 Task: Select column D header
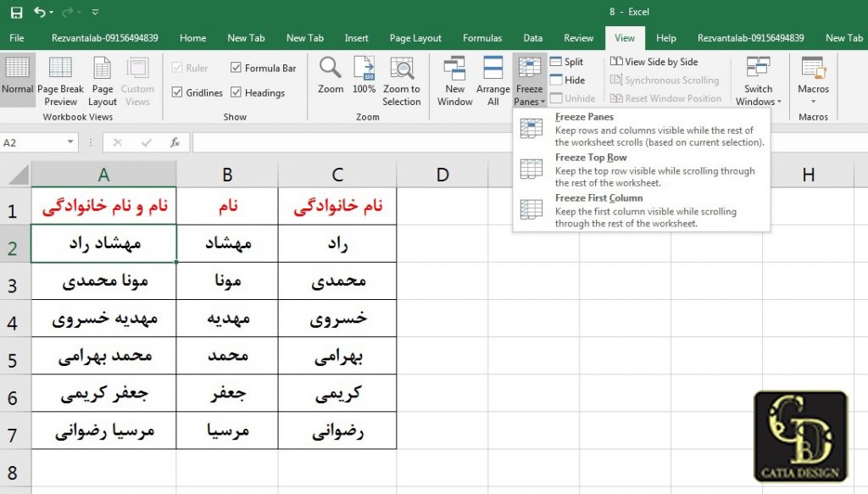tap(442, 175)
